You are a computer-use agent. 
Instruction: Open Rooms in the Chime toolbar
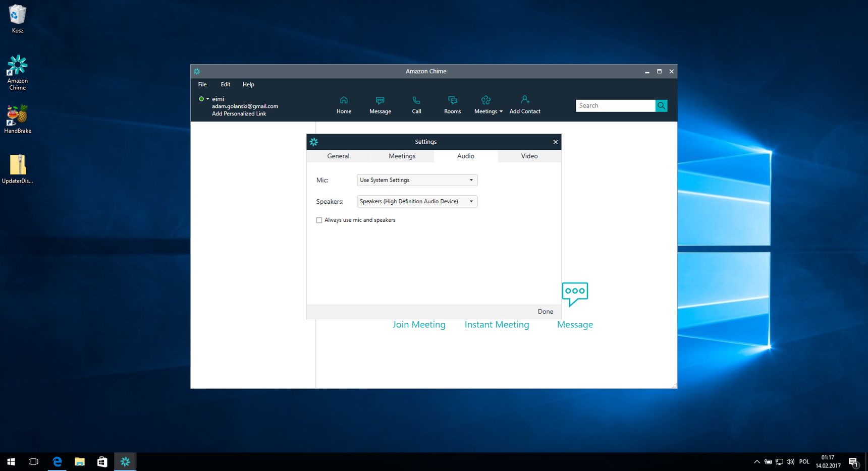pos(453,105)
